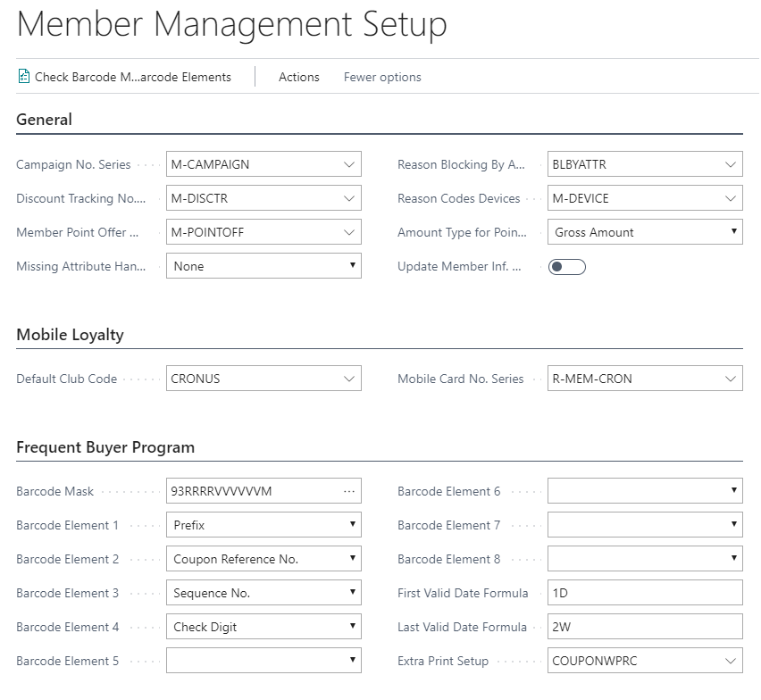Open the Discount Tracking No. dropdown chevron

pos(349,198)
